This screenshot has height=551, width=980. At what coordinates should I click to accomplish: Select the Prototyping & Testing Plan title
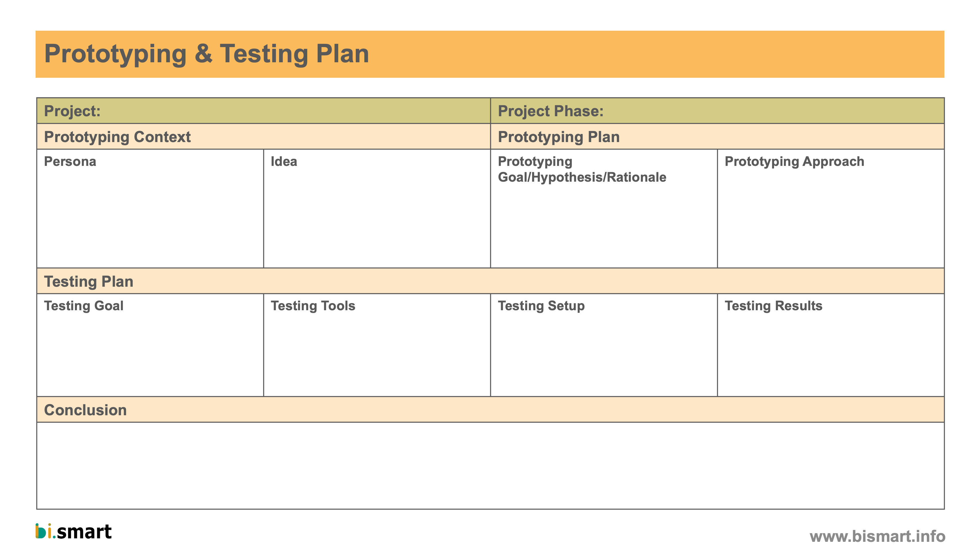point(206,54)
